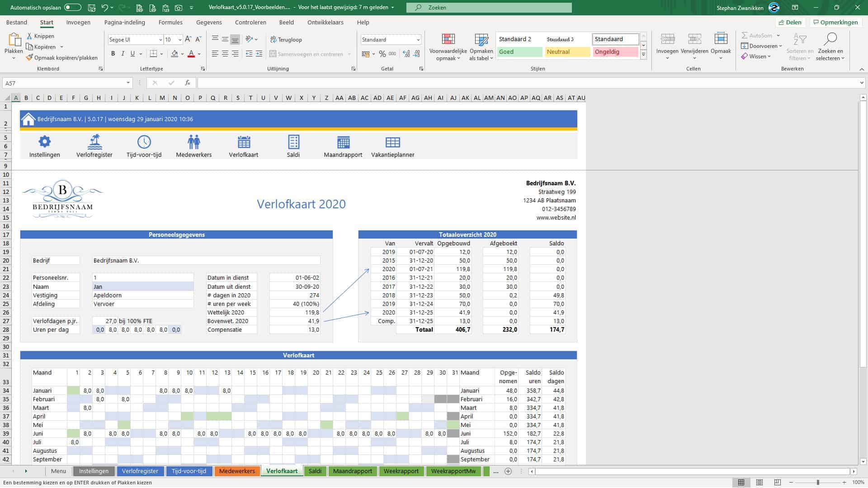This screenshot has height=488, width=868.
Task: Apply the Goed green cell style
Action: click(x=519, y=52)
